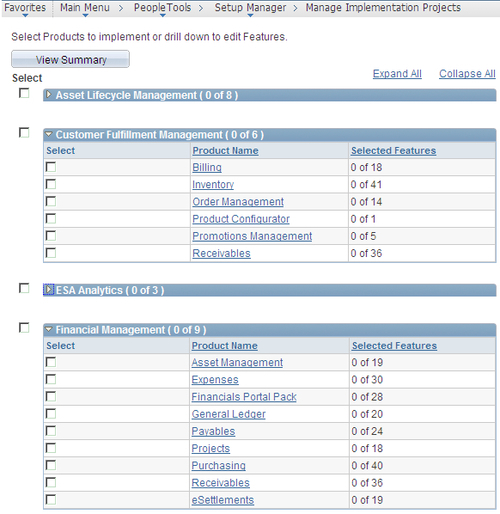Expand the ESA Analytics section
Viewport: 500px width, 514px height.
(x=48, y=290)
